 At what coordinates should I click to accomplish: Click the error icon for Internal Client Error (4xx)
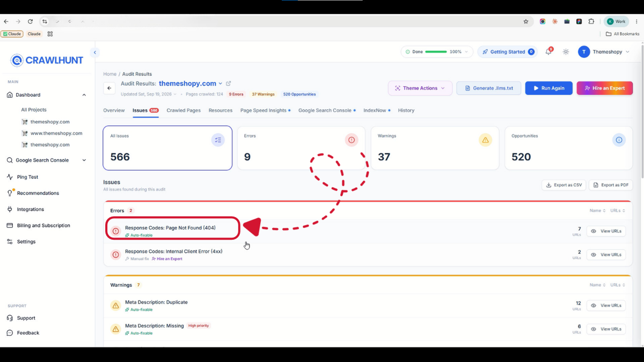coord(115,255)
